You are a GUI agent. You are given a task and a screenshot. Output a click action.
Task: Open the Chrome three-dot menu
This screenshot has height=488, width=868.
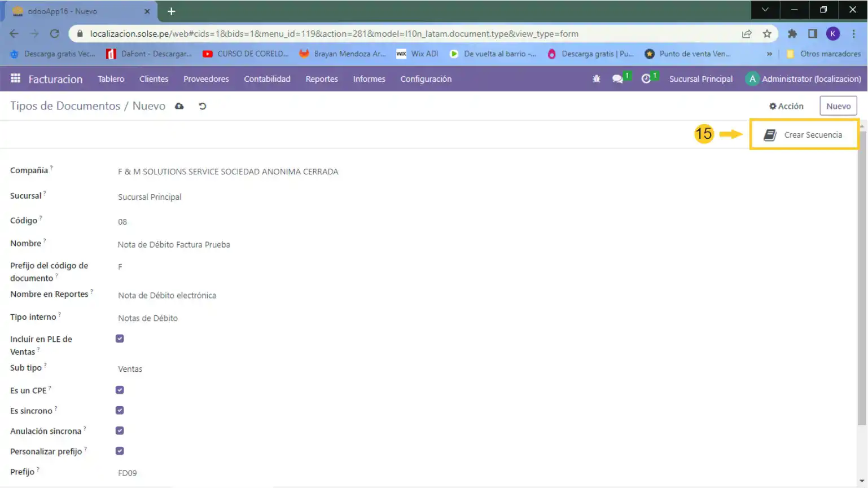point(853,34)
